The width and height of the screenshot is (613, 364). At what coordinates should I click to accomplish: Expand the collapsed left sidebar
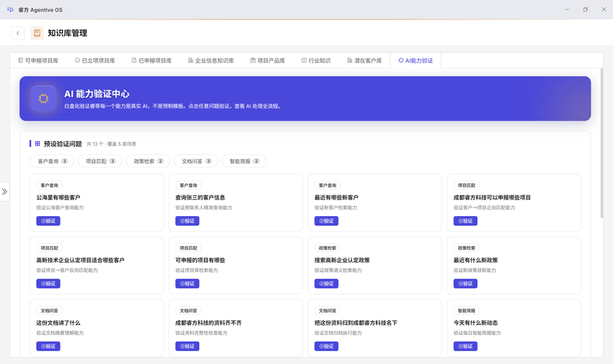pyautogui.click(x=5, y=192)
